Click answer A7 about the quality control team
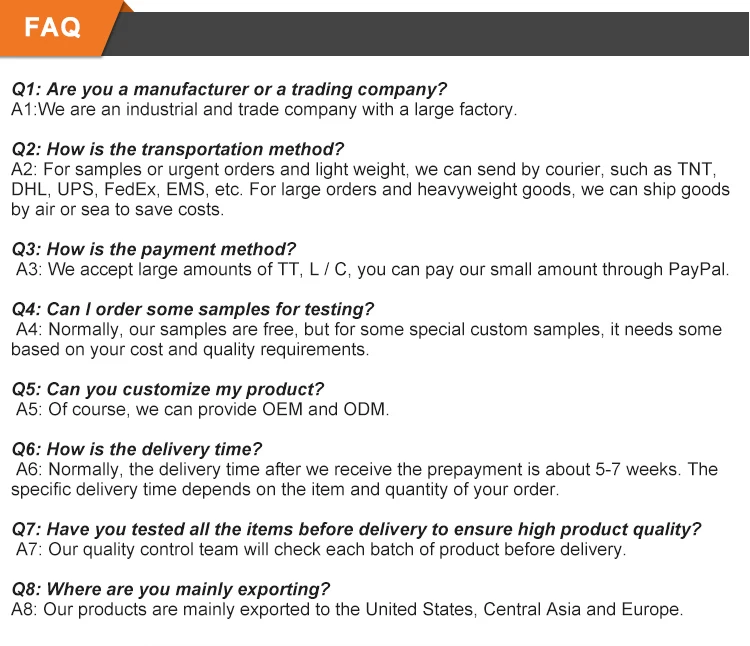 pyautogui.click(x=320, y=550)
